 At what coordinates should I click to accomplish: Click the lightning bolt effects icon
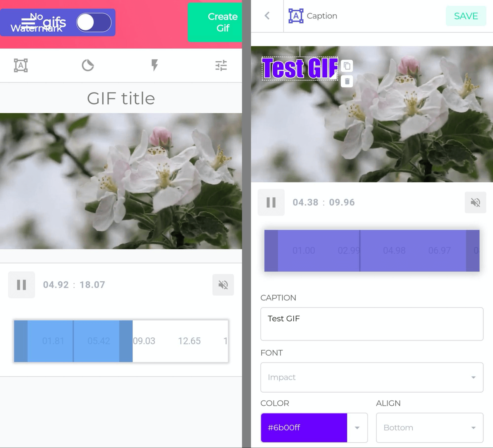click(155, 65)
